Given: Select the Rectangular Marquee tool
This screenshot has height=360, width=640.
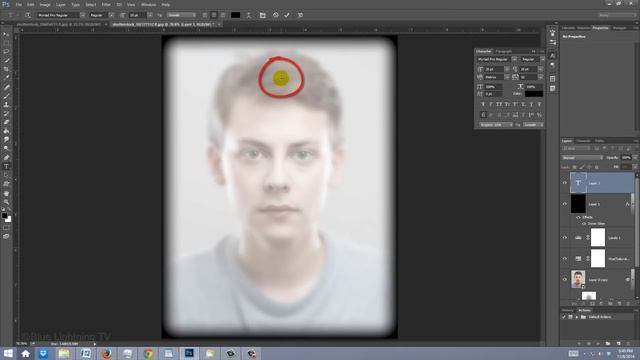Looking at the screenshot, I should (x=6, y=43).
